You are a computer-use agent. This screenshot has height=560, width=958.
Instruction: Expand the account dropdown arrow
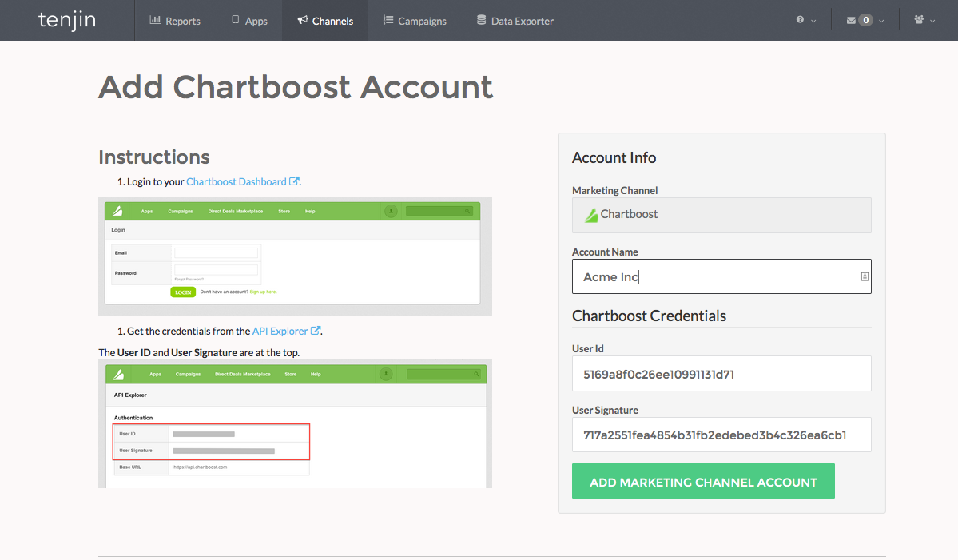tap(932, 21)
